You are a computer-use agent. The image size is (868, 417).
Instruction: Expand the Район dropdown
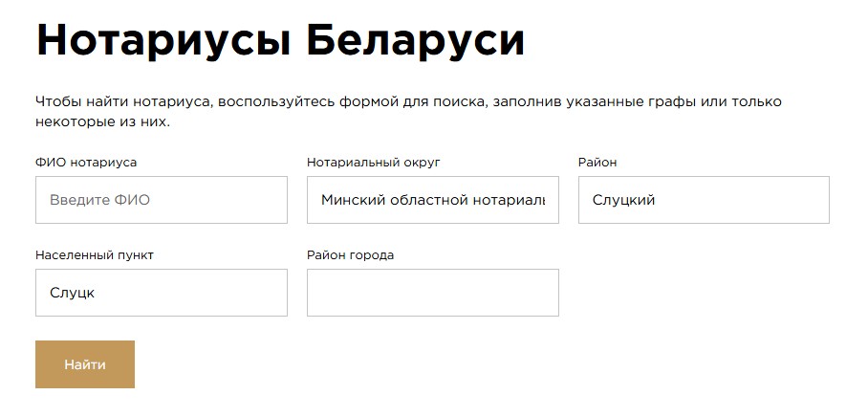[x=703, y=200]
